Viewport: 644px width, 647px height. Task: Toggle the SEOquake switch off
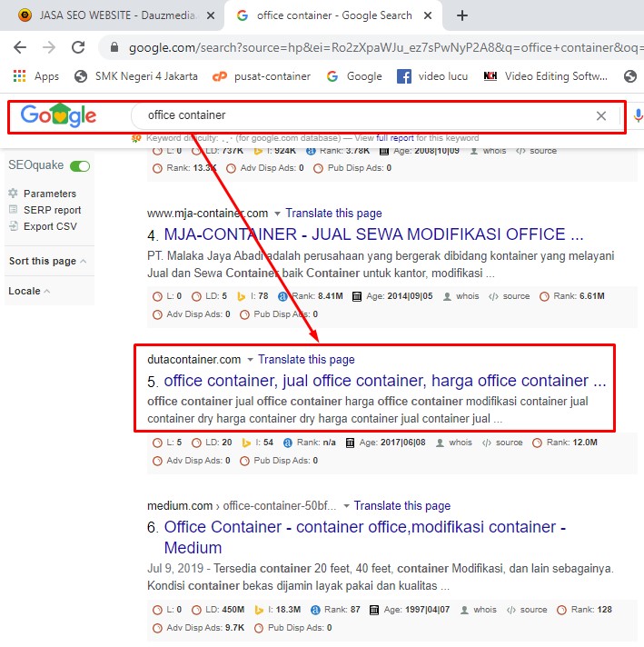click(x=80, y=166)
